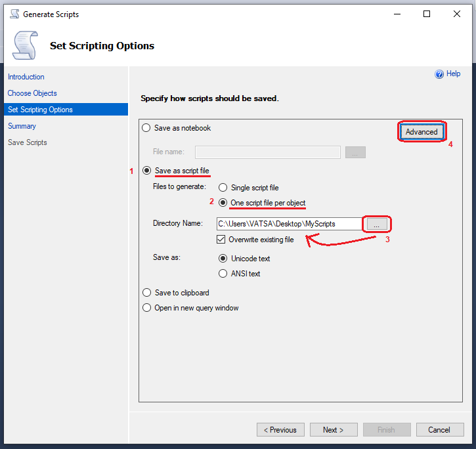Open the Summary wizard page
This screenshot has height=449, width=476.
tap(22, 126)
